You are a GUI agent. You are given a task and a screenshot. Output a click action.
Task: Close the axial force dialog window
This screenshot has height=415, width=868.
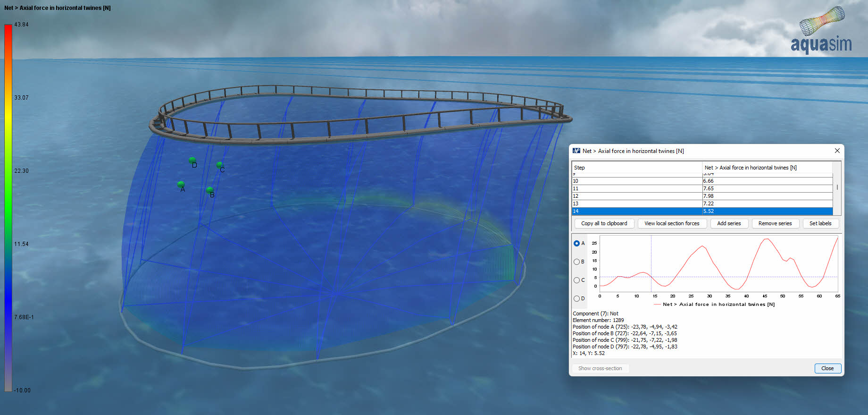click(x=837, y=151)
